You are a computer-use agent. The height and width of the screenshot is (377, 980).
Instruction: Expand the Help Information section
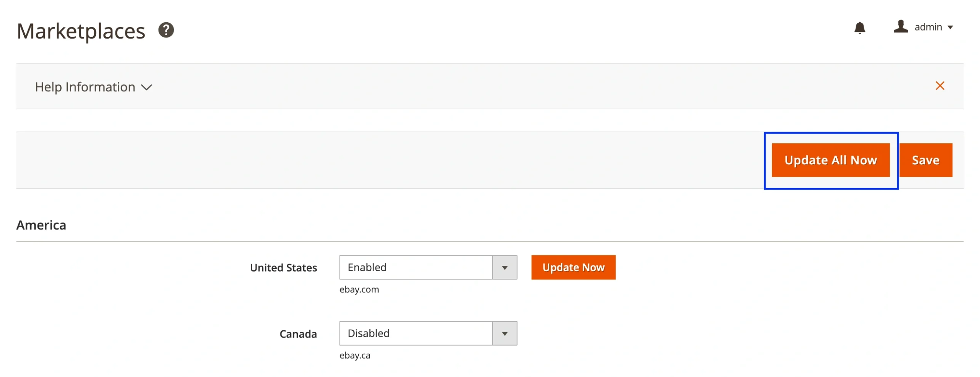click(x=85, y=87)
